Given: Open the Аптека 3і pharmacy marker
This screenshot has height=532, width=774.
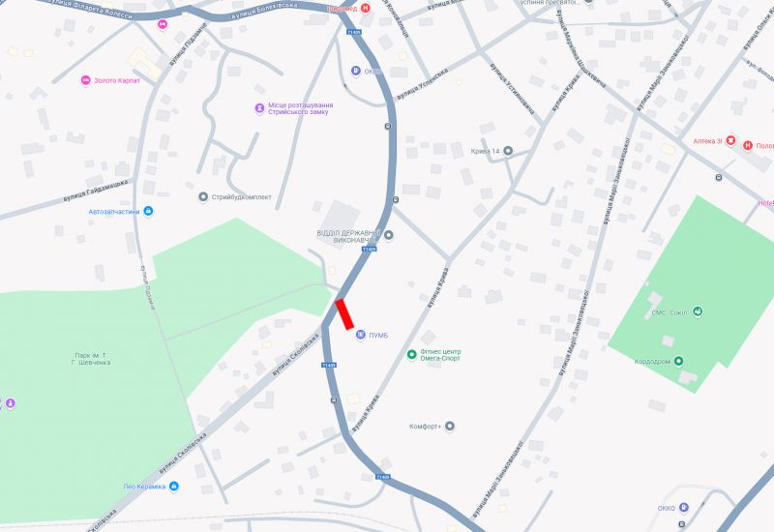Looking at the screenshot, I should click(730, 140).
